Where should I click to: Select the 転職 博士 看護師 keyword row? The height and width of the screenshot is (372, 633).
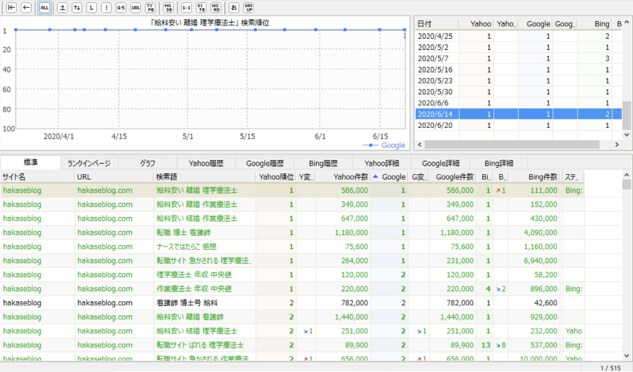click(x=292, y=233)
